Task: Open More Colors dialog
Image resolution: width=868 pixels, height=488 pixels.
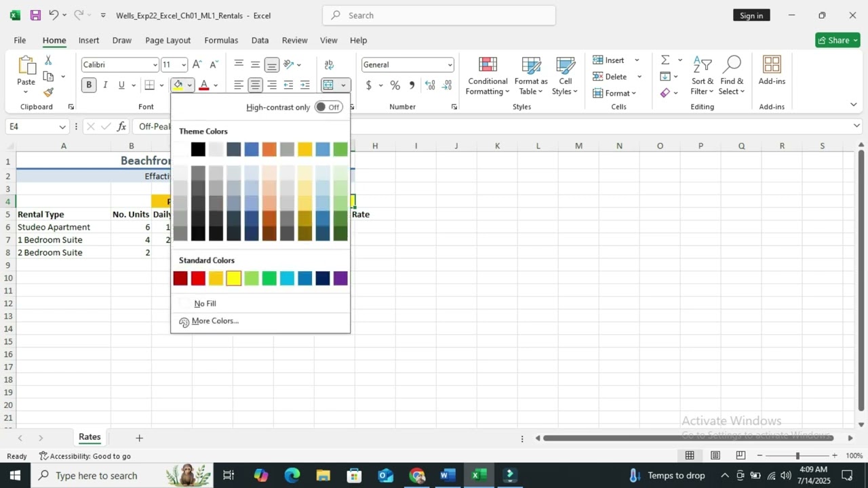Action: [x=215, y=321]
